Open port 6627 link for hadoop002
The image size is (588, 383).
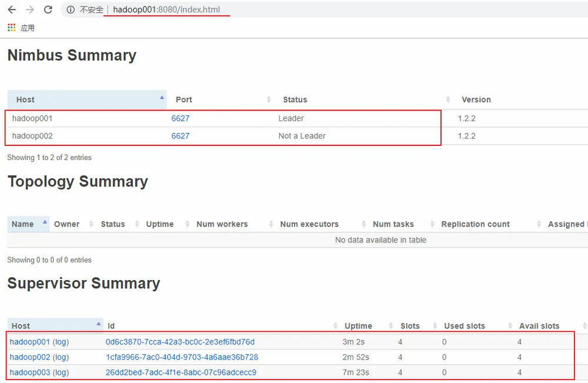[x=181, y=136]
